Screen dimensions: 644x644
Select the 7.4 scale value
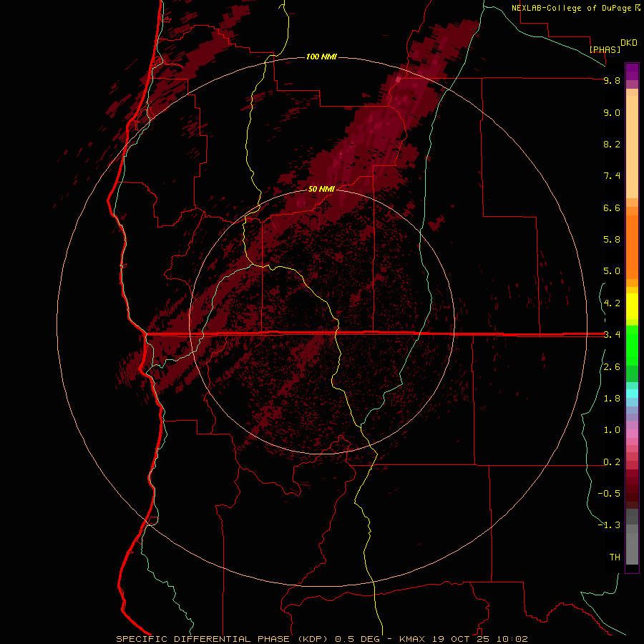click(x=612, y=176)
